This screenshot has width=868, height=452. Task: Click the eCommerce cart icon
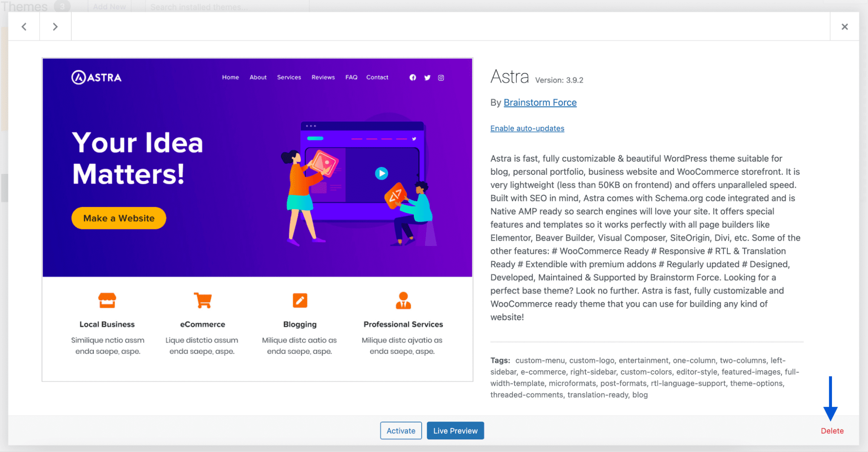(x=203, y=300)
